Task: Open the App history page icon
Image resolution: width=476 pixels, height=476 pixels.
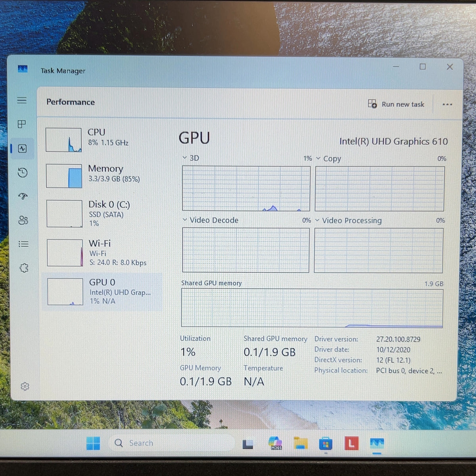Action: click(23, 173)
